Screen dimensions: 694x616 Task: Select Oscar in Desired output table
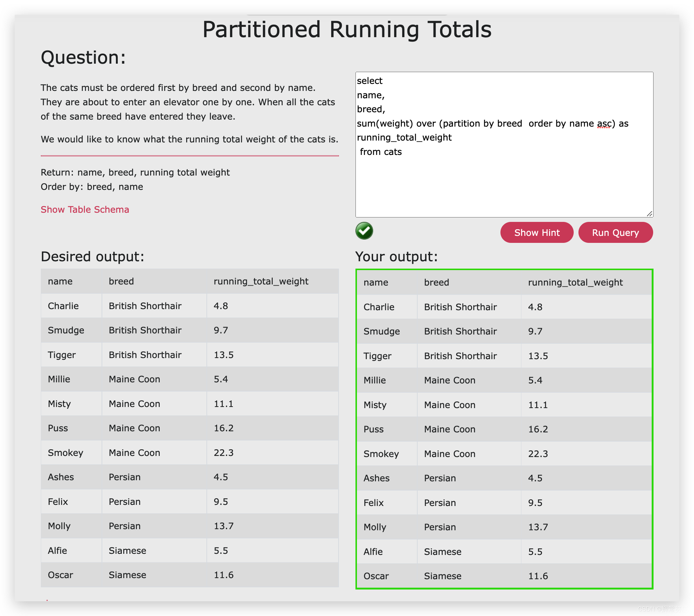60,575
